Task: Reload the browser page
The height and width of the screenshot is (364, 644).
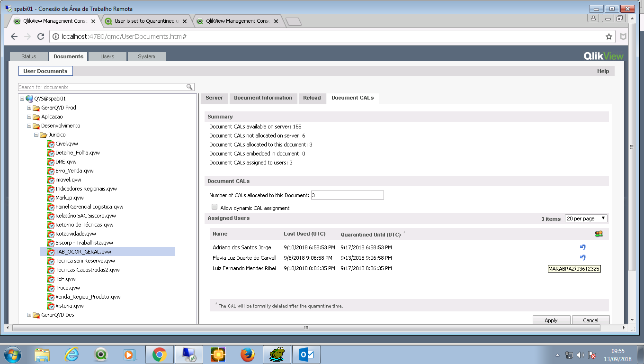Action: click(41, 36)
